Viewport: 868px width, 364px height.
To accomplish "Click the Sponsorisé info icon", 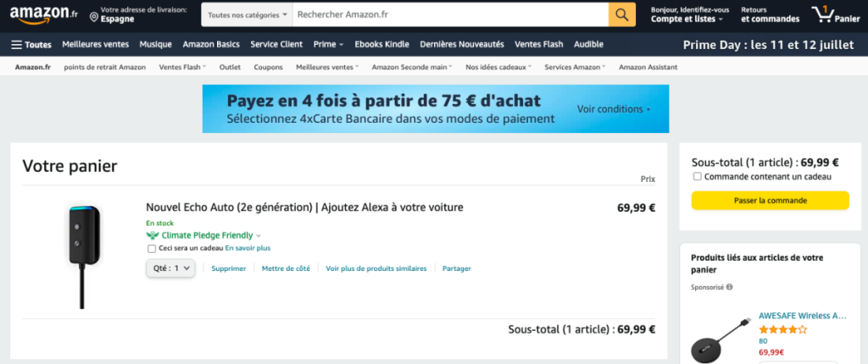I will [x=729, y=287].
